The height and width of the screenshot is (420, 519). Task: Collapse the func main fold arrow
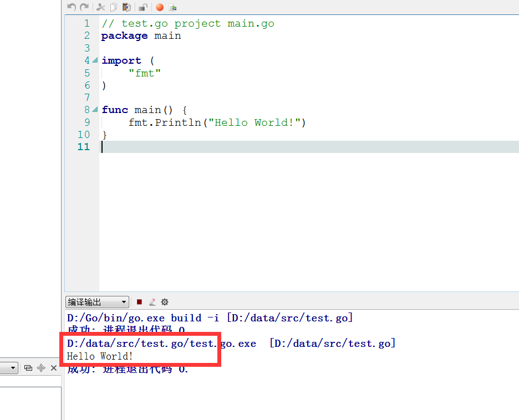pos(95,110)
